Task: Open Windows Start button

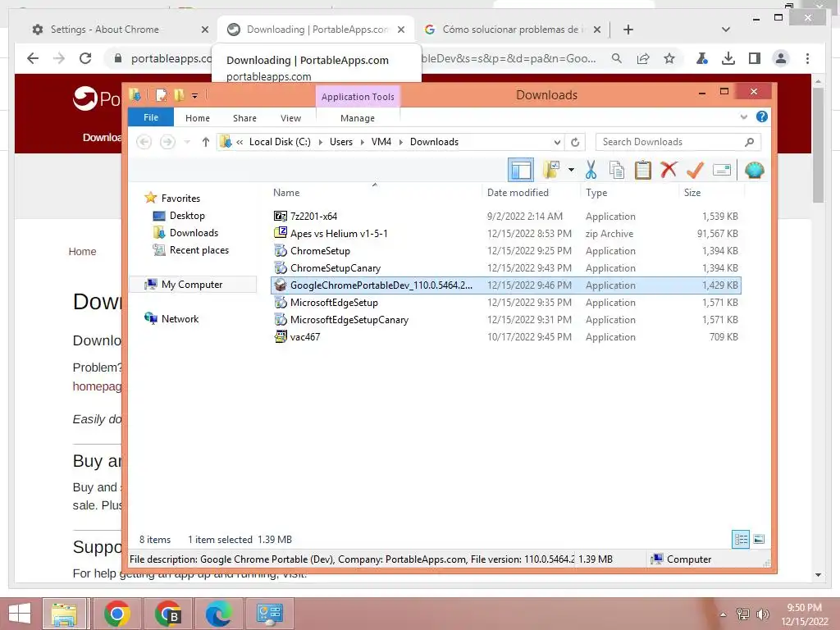Action: (20, 614)
